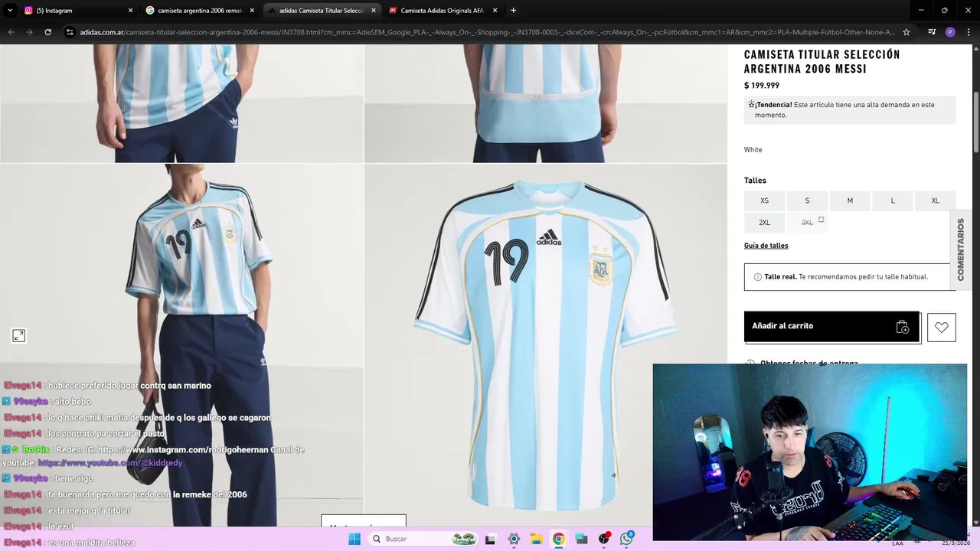Open OBS Studio from the taskbar

[x=604, y=539]
